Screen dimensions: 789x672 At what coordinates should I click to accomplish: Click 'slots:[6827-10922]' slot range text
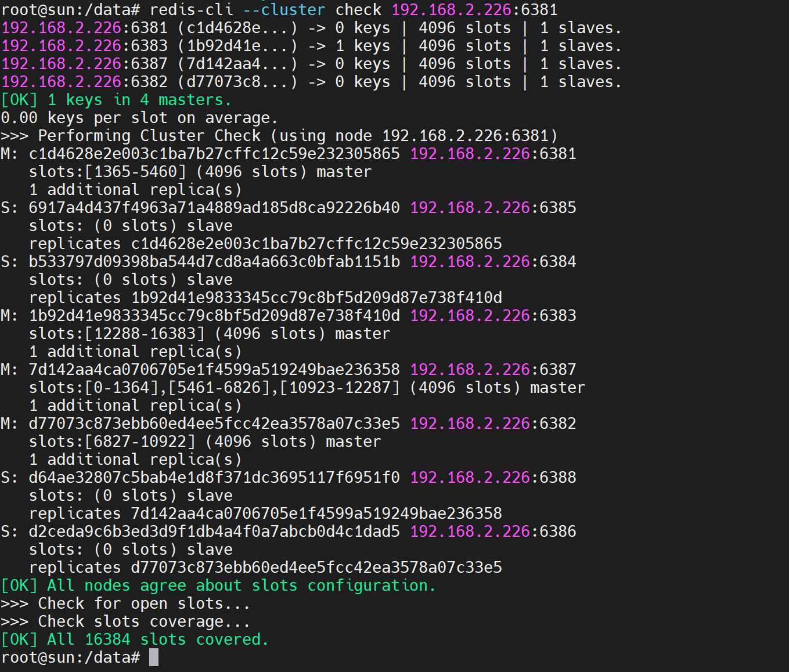click(x=112, y=442)
